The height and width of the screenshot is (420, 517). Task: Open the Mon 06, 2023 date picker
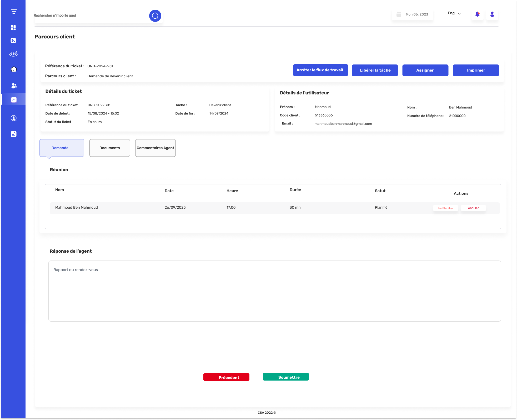coord(413,14)
